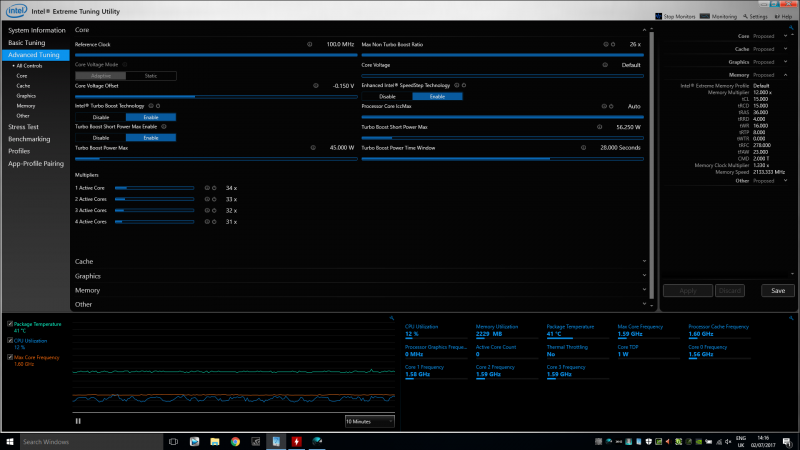Click the info icon for Core Voltage
Viewport: 800px width, 450px height.
pos(605,65)
